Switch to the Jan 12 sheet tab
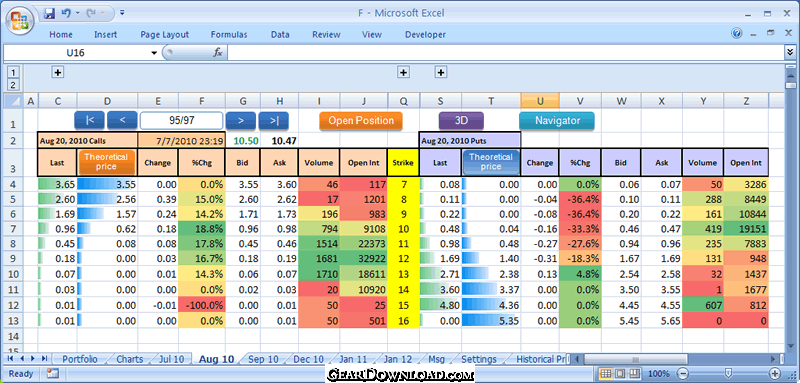Image resolution: width=800 pixels, height=383 pixels. pyautogui.click(x=398, y=359)
